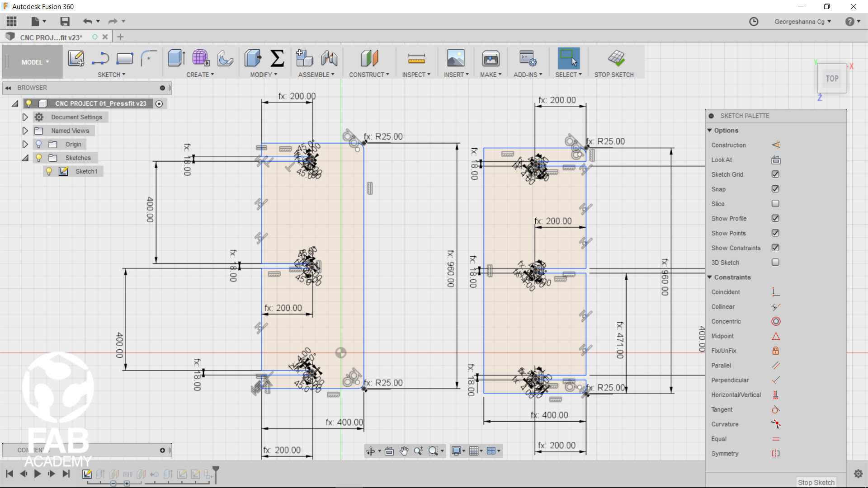Viewport: 868px width, 488px height.
Task: Click the Create Sketch icon
Action: (x=76, y=59)
